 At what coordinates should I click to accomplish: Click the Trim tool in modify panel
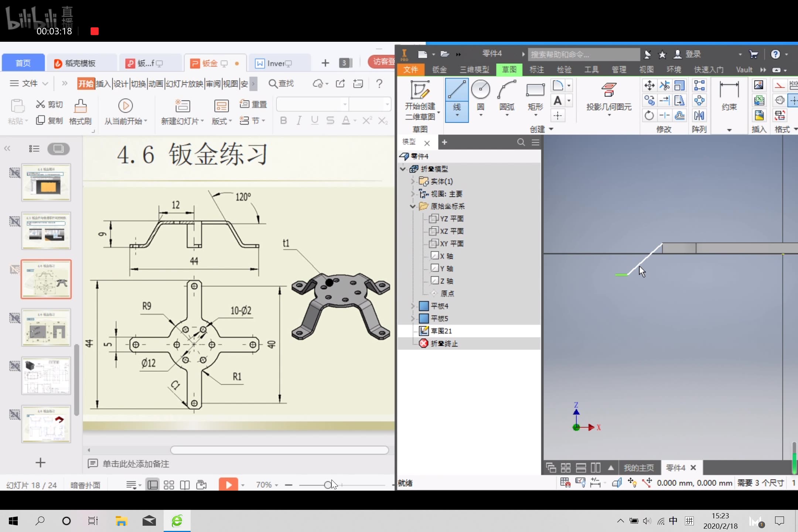[664, 86]
